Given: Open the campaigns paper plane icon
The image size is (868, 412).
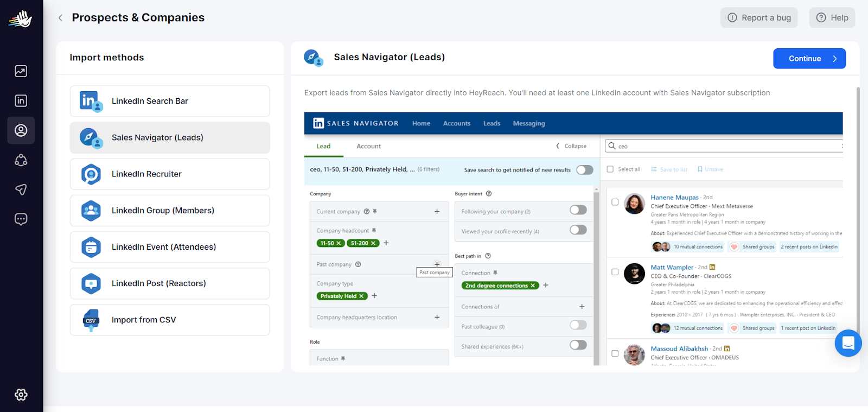Looking at the screenshot, I should click(x=21, y=189).
